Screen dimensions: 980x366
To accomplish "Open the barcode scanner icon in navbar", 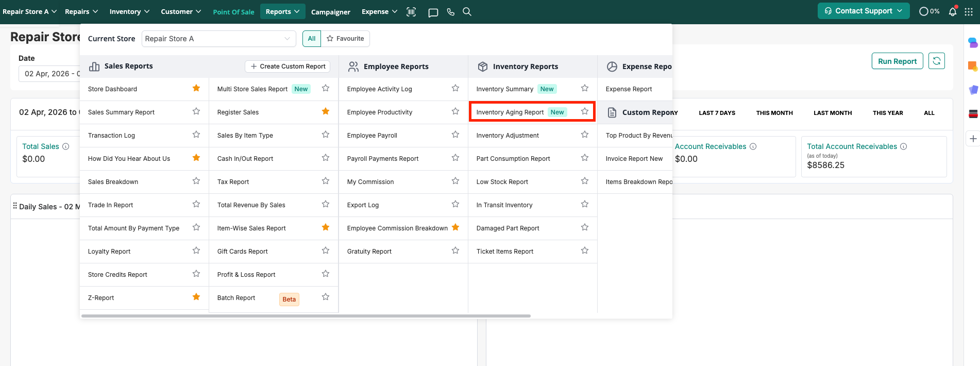I will (411, 12).
